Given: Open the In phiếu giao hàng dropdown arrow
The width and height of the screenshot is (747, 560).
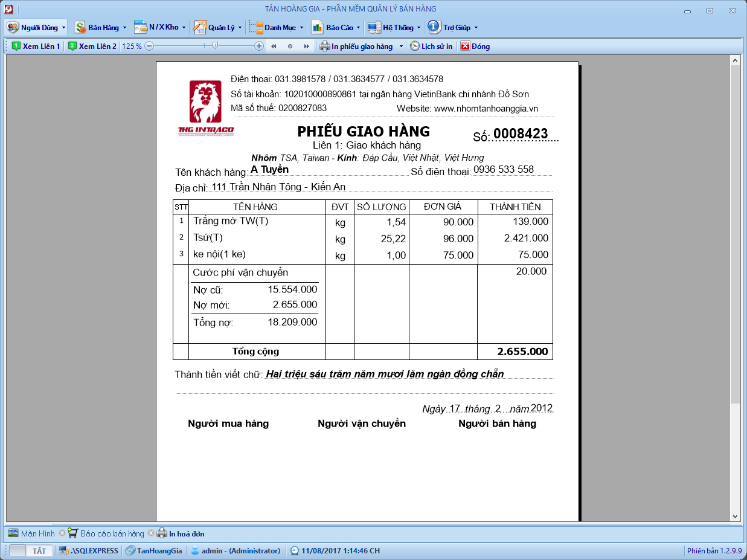Looking at the screenshot, I should click(401, 47).
